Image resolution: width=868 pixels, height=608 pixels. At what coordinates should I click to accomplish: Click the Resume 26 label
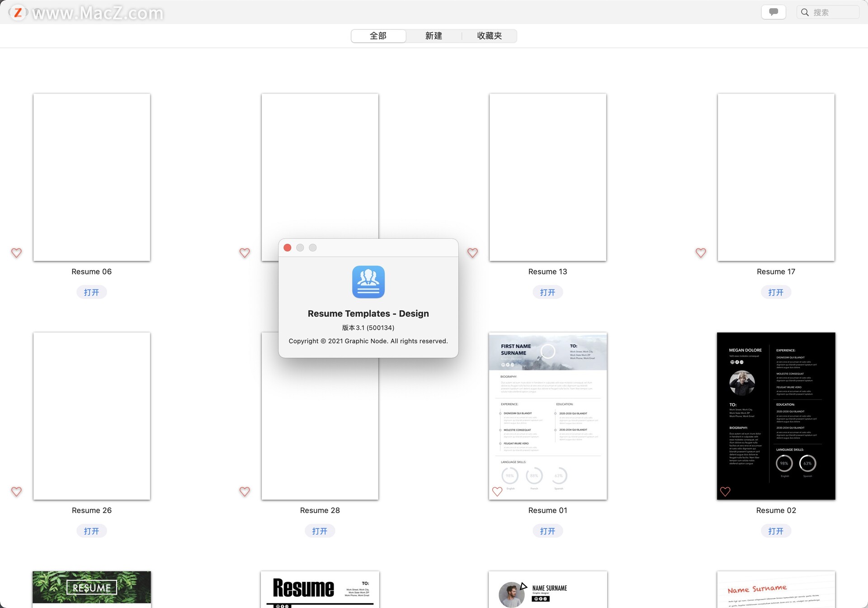point(91,510)
